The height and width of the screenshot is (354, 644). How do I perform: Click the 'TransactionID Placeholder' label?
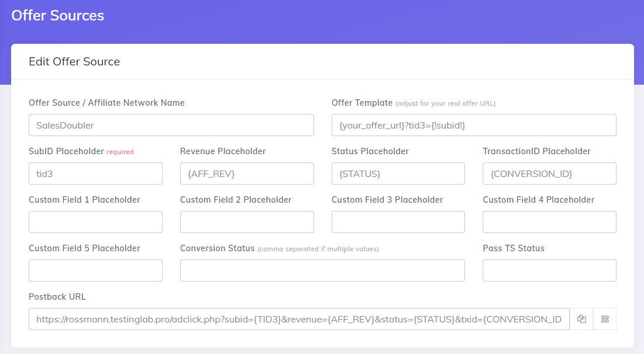[x=536, y=151]
